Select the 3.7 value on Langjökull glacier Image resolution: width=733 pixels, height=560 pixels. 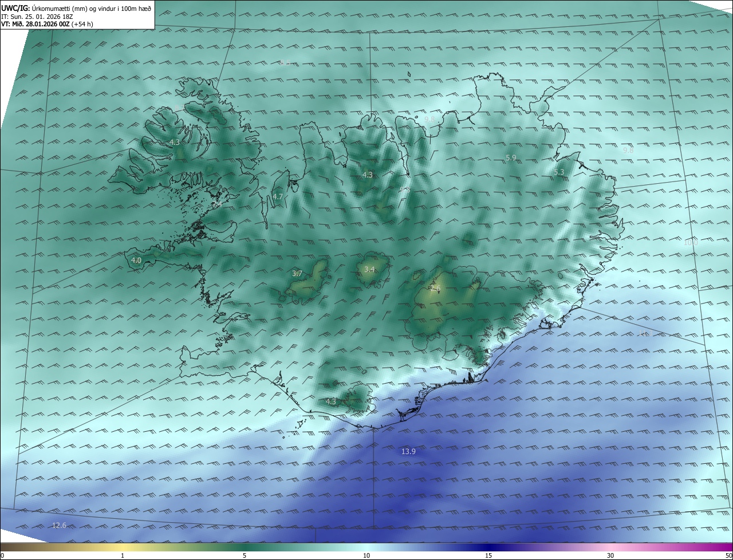[297, 274]
